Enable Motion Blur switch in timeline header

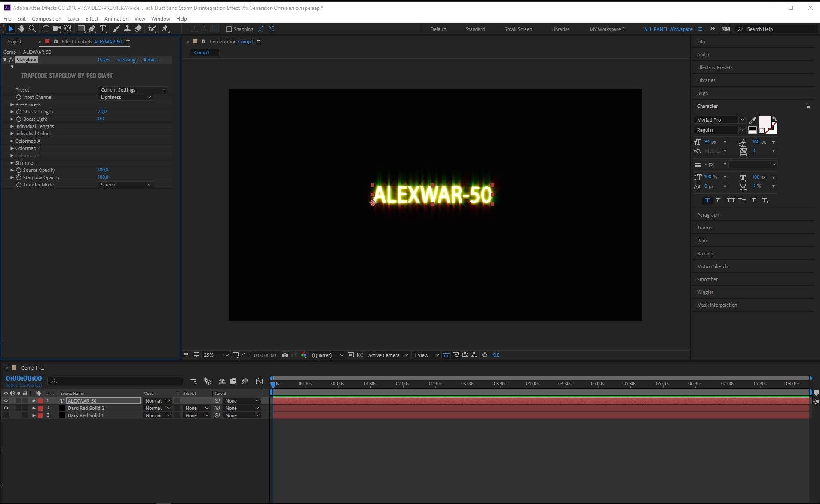coord(245,381)
